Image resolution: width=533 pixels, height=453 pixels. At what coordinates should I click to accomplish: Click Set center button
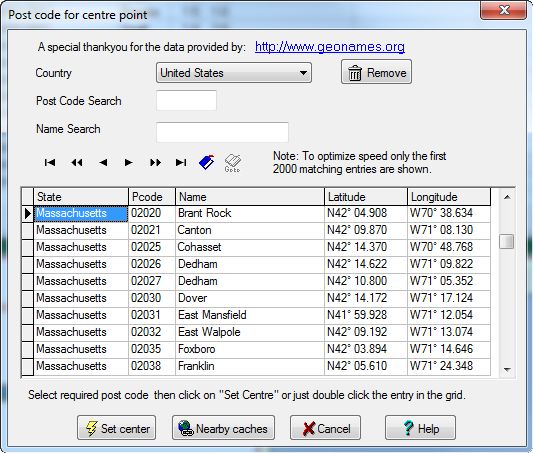(x=116, y=428)
